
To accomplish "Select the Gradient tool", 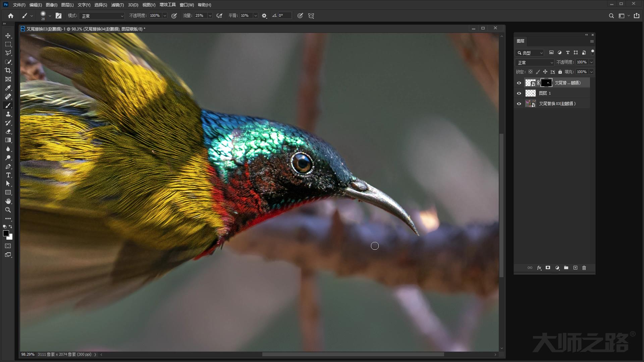I will (8, 140).
